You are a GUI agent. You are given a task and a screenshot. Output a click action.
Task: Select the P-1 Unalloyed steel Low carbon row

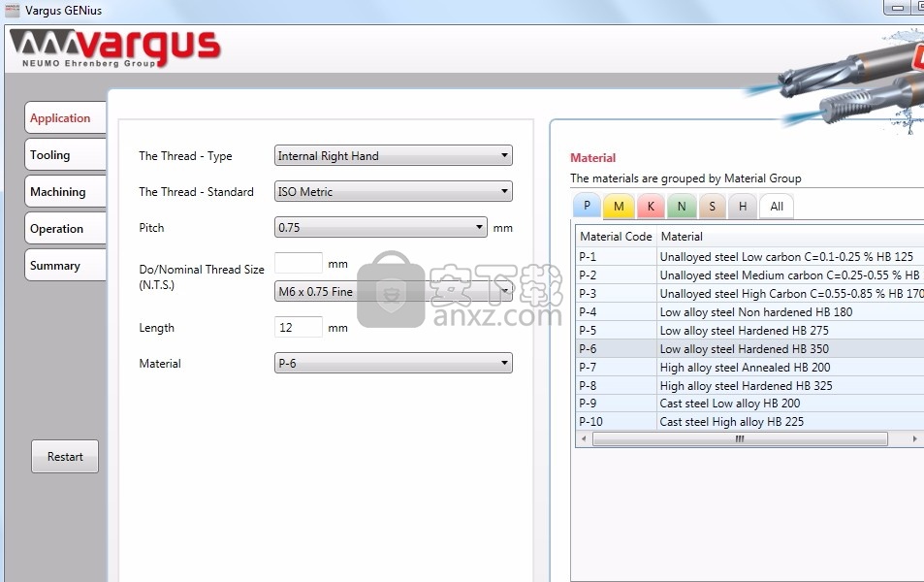[x=749, y=256]
